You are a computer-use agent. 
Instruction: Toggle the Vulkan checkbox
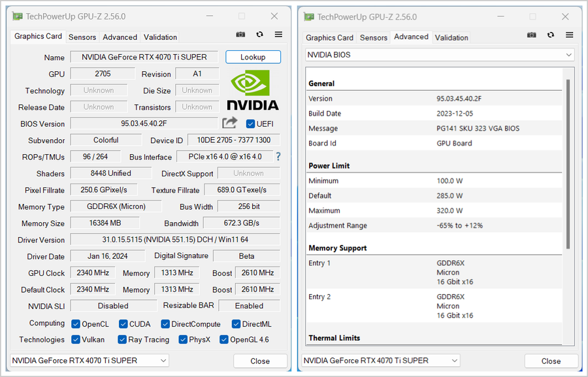pyautogui.click(x=76, y=340)
